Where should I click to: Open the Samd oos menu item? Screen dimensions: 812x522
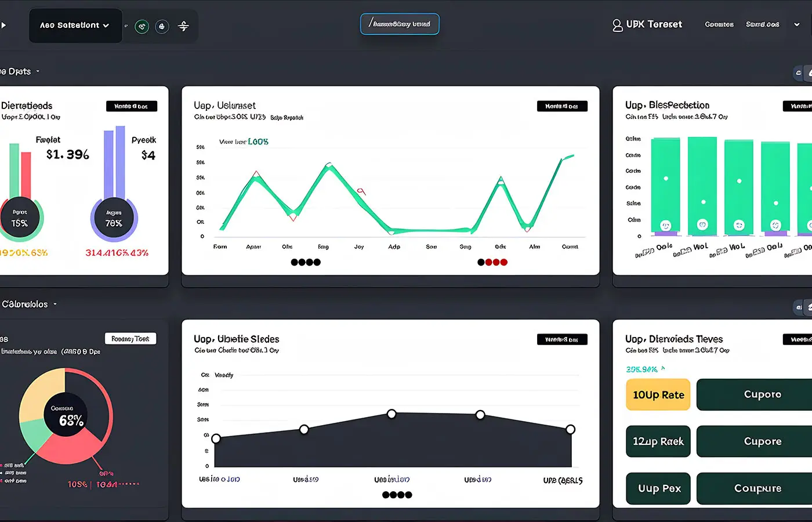tap(762, 24)
